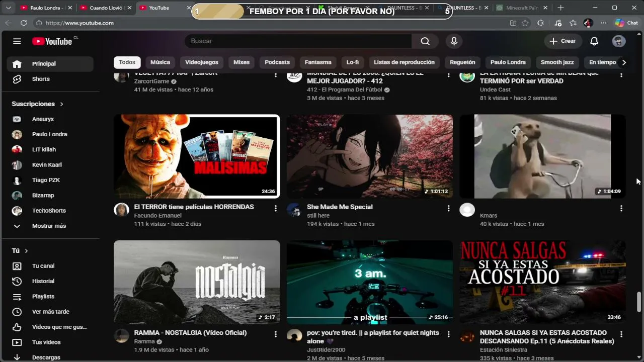Go to YouTube home via the logo
Screen dimensions: 644x362
(x=52, y=41)
